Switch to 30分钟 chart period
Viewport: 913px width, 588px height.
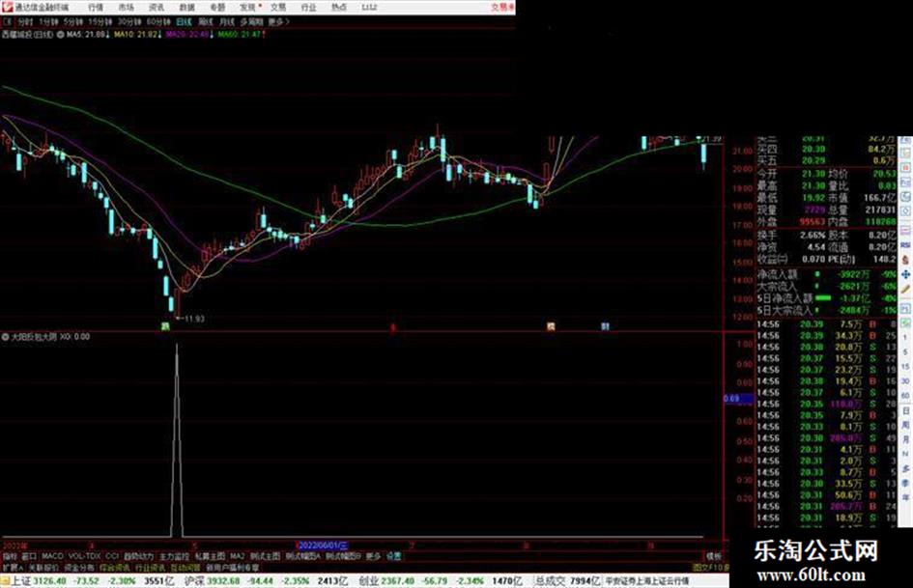pyautogui.click(x=128, y=21)
